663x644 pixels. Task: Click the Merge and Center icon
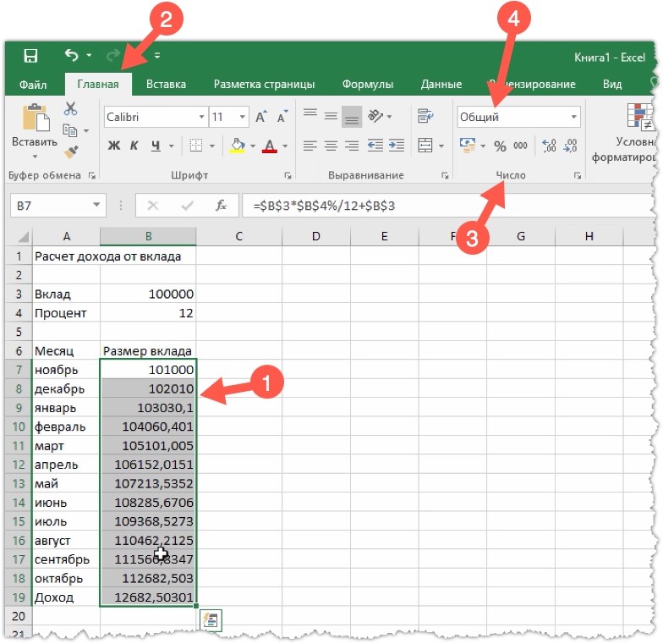click(425, 146)
